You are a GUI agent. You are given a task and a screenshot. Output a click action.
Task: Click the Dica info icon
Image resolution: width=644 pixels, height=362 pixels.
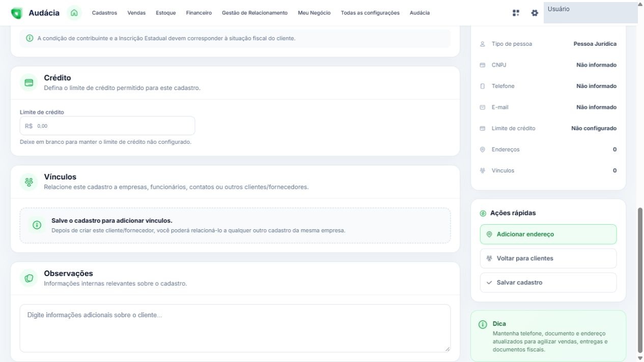483,324
